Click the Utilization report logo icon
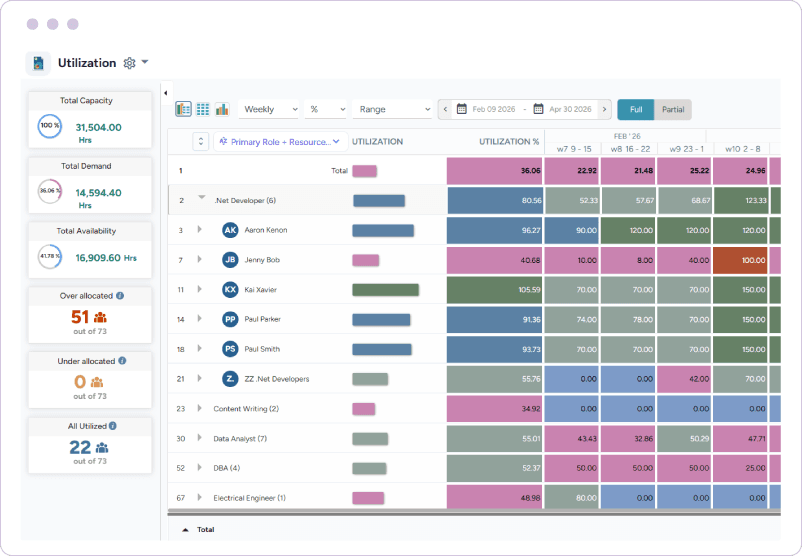The height and width of the screenshot is (556, 802). click(38, 63)
